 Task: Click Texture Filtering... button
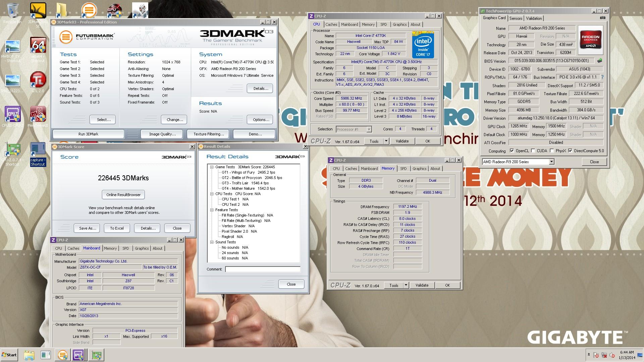(x=209, y=134)
